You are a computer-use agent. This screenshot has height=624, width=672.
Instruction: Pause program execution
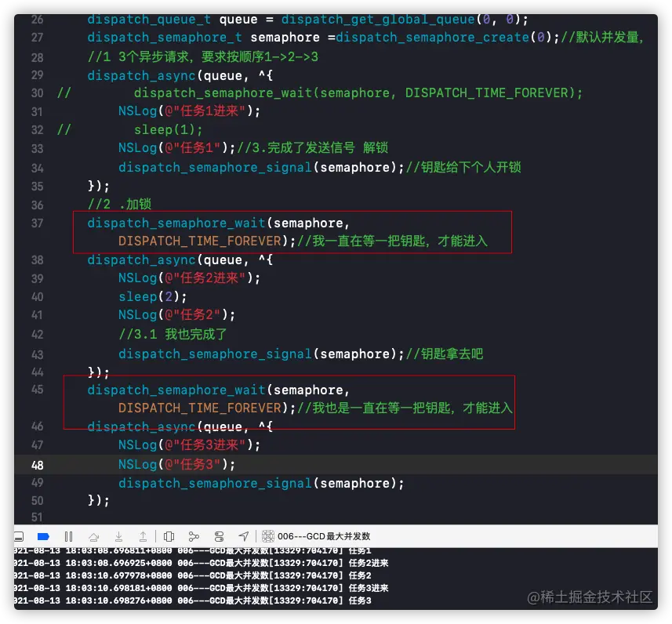68,536
